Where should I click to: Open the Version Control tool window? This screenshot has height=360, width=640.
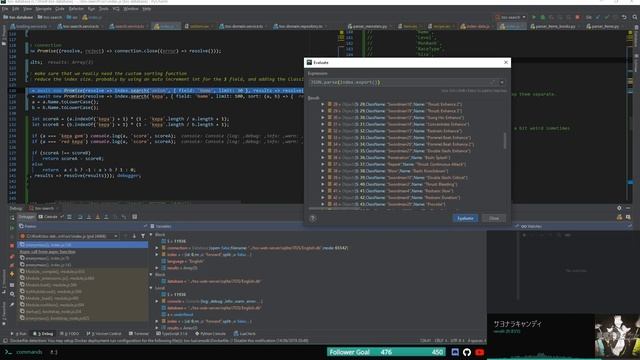click(104, 333)
